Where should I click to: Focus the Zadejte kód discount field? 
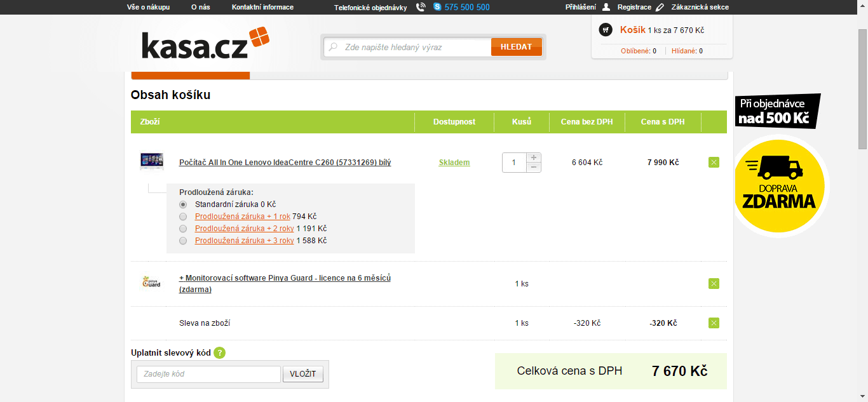click(x=208, y=374)
